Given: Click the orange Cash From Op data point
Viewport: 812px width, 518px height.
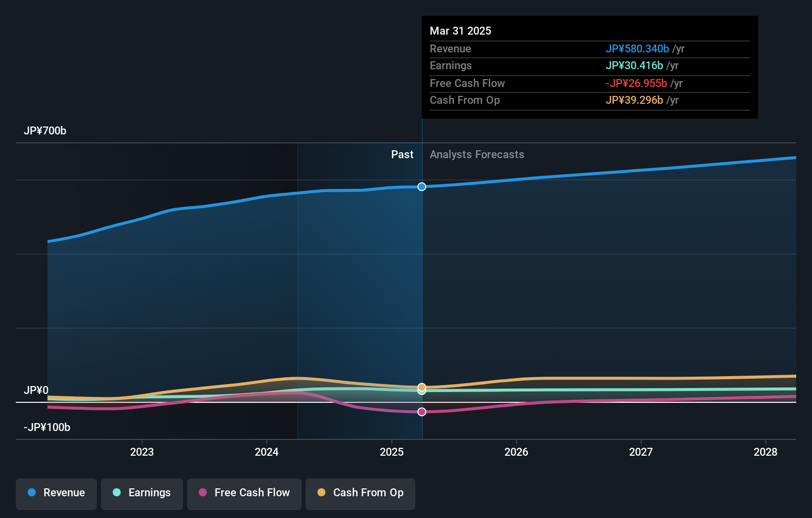Looking at the screenshot, I should point(422,387).
